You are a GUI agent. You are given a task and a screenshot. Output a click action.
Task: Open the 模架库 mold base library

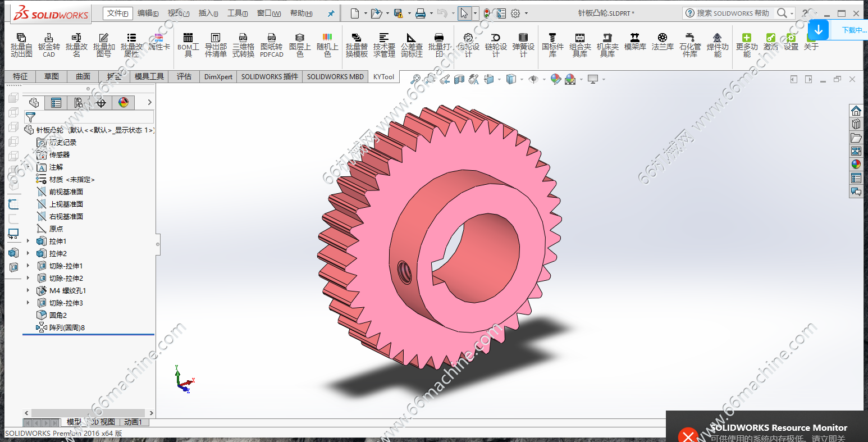pyautogui.click(x=635, y=42)
